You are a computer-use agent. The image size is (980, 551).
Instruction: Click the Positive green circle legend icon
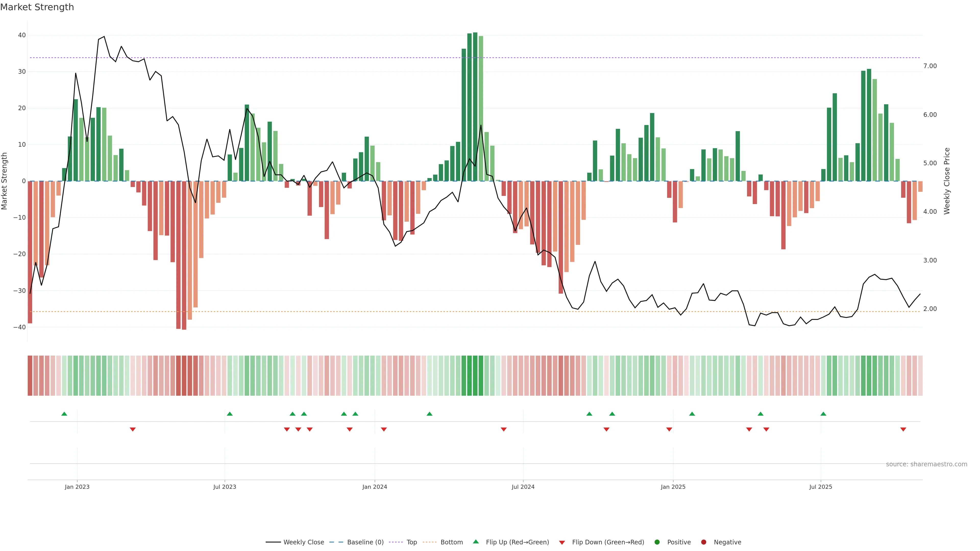click(657, 542)
